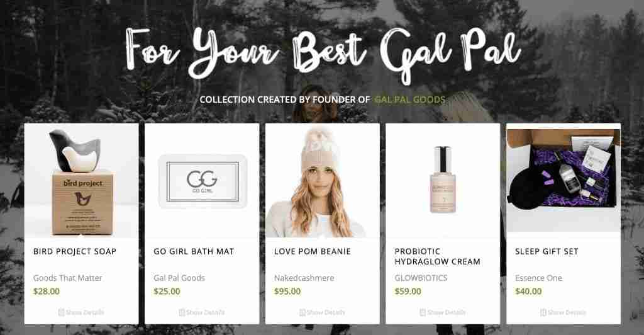
Task: Open the GAL PAL GOODS founder link
Action: (x=409, y=100)
